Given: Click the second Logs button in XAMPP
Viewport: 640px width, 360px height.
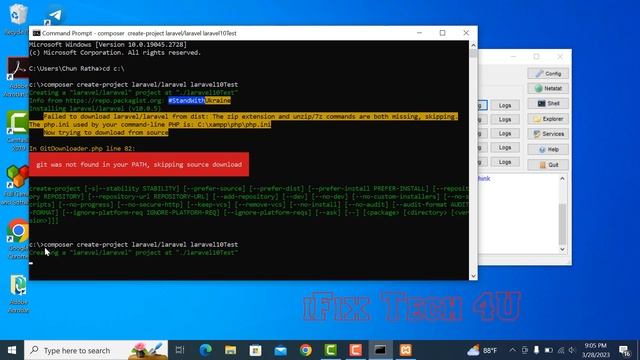Looking at the screenshot, I should (x=504, y=119).
